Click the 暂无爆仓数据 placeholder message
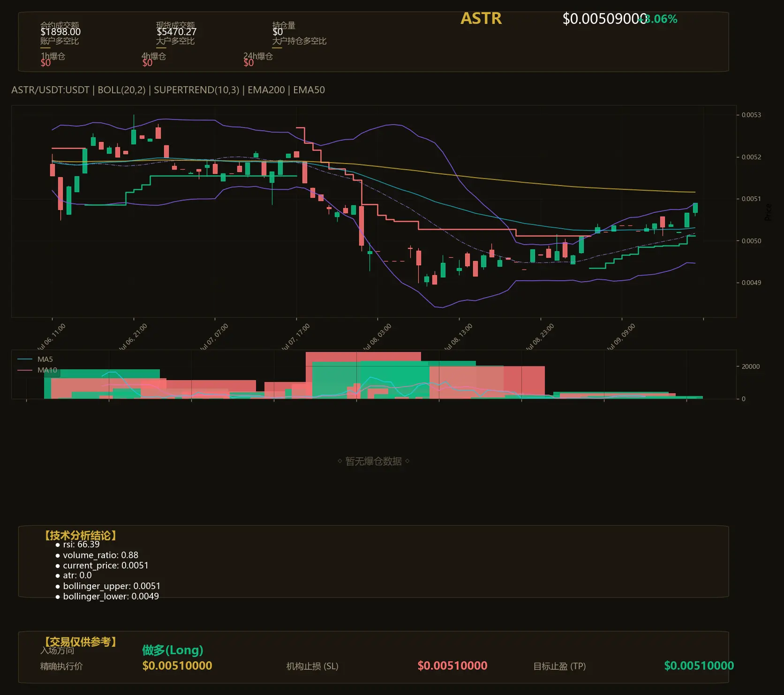 (374, 461)
